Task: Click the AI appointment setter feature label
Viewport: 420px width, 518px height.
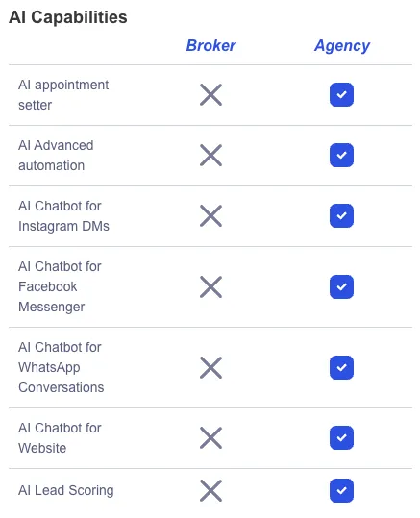Action: pos(63,95)
